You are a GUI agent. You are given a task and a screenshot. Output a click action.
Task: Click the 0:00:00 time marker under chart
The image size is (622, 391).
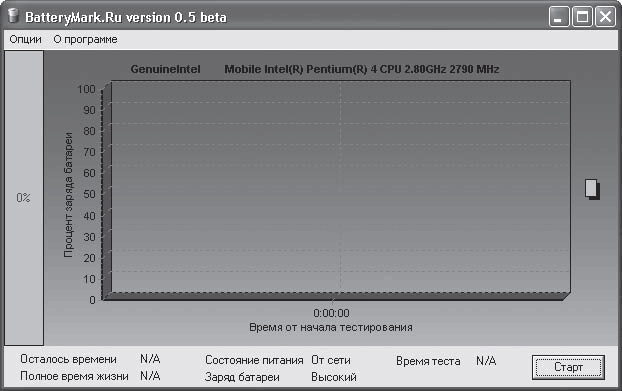click(x=331, y=313)
